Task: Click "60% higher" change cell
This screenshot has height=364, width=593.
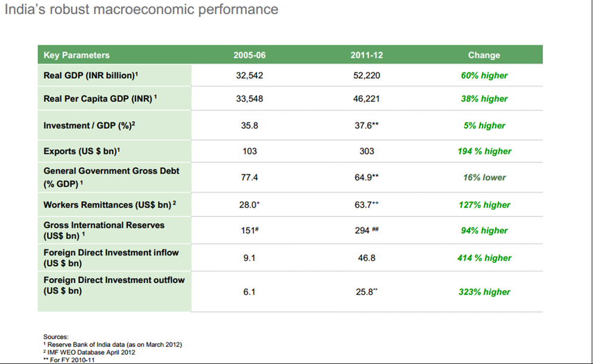Action: 484,75
